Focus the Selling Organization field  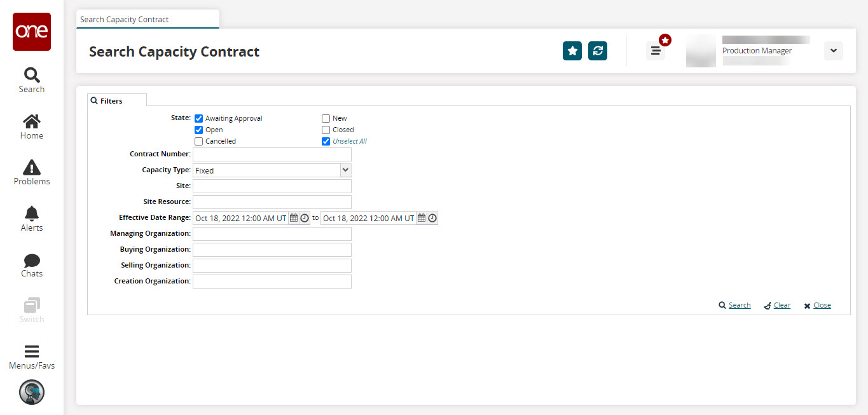pos(272,266)
